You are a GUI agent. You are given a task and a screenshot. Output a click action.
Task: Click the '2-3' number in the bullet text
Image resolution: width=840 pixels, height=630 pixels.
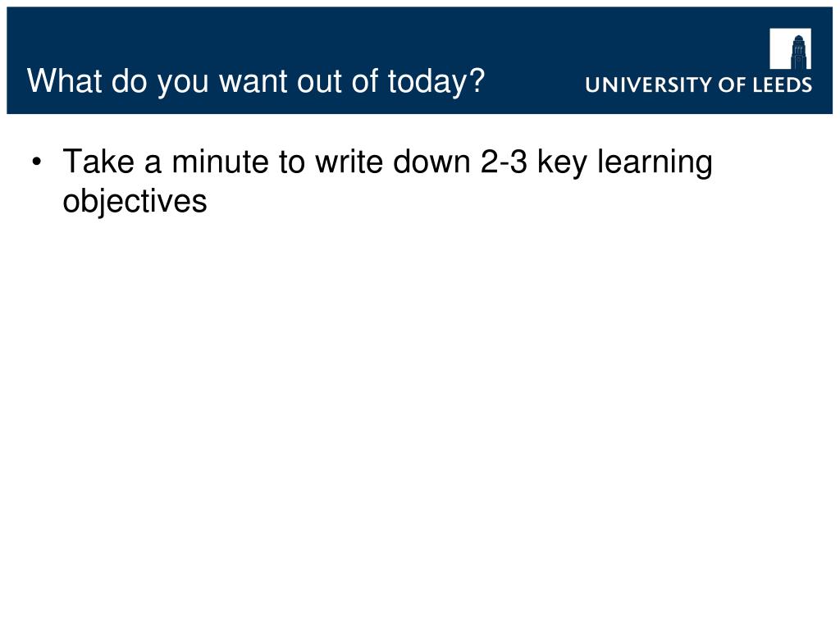pos(504,162)
